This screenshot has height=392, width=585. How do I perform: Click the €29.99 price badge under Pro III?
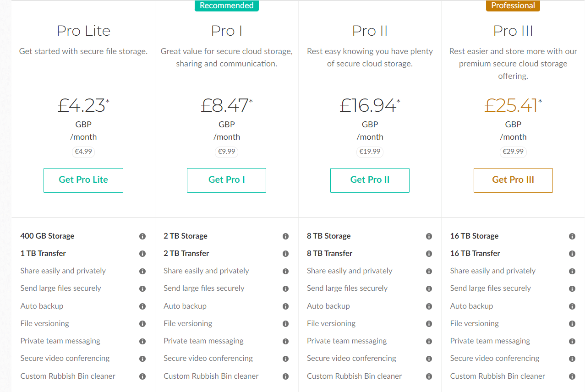click(x=513, y=152)
